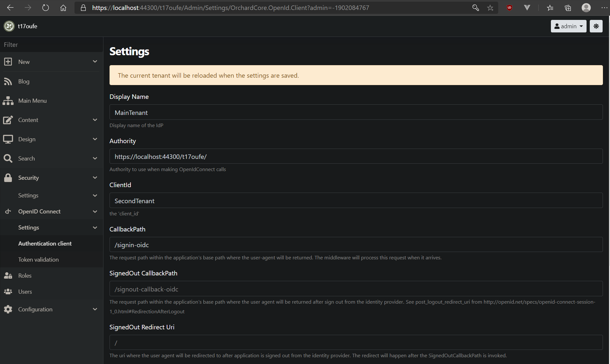Select the Search magnifier icon in sidebar

8,158
